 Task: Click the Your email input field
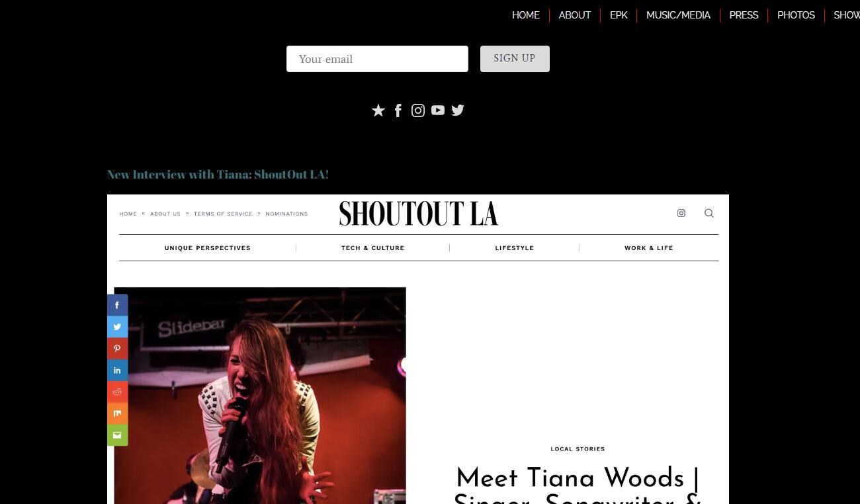[x=377, y=59]
